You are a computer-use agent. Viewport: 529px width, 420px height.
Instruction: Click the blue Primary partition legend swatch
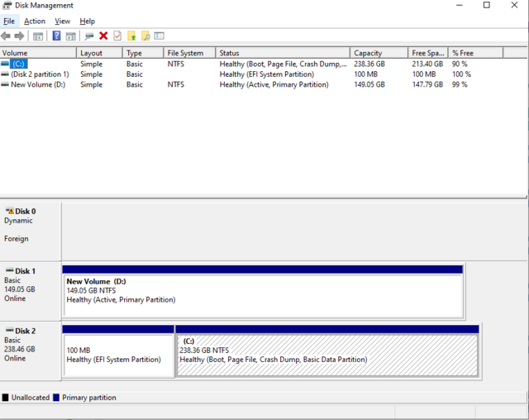tap(55, 398)
